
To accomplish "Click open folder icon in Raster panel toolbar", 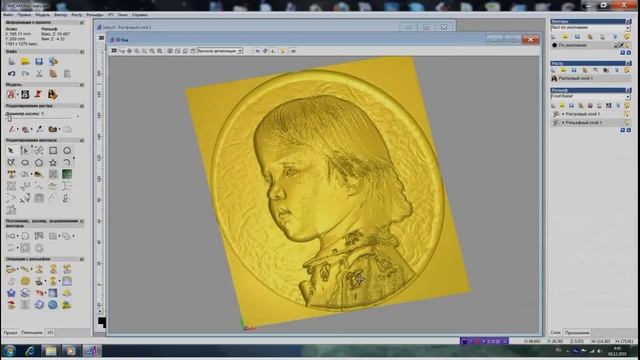I will coord(564,71).
